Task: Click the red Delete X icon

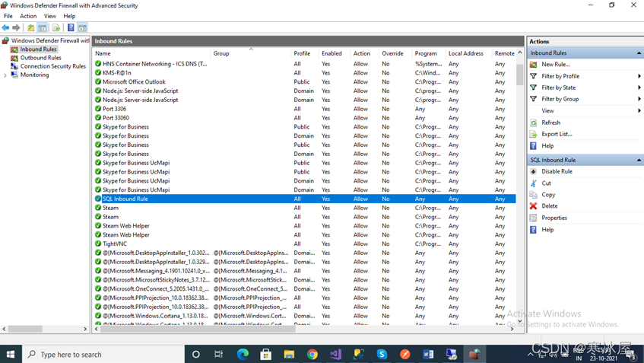Action: click(534, 206)
